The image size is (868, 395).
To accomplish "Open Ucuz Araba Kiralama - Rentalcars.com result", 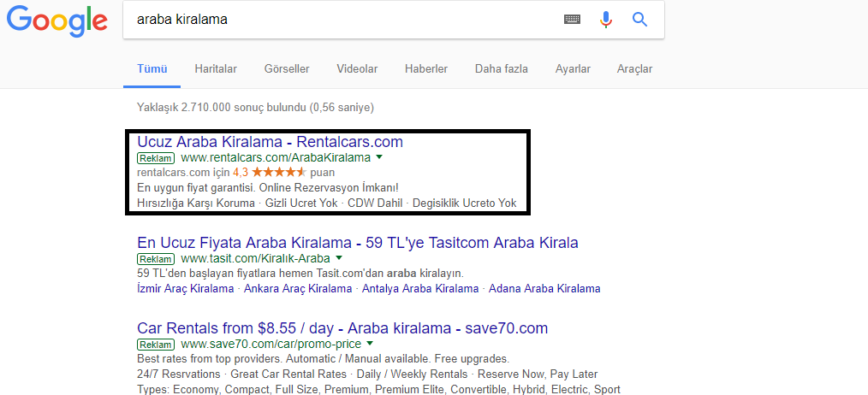I will [x=270, y=142].
